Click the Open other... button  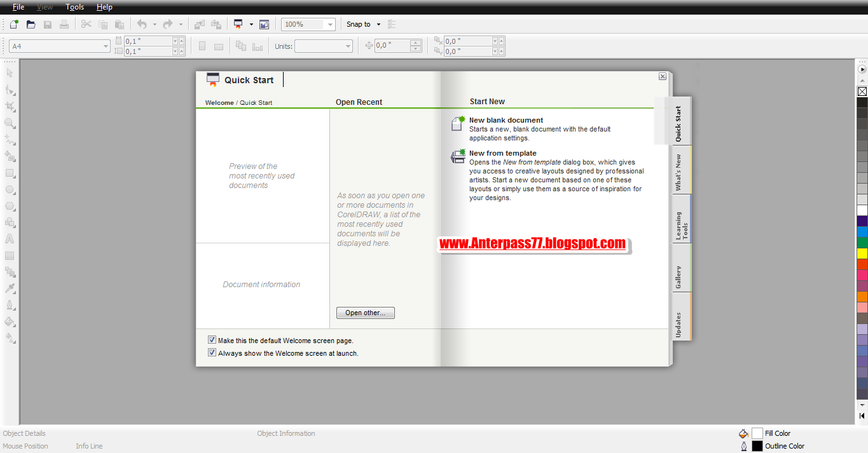[x=365, y=313]
